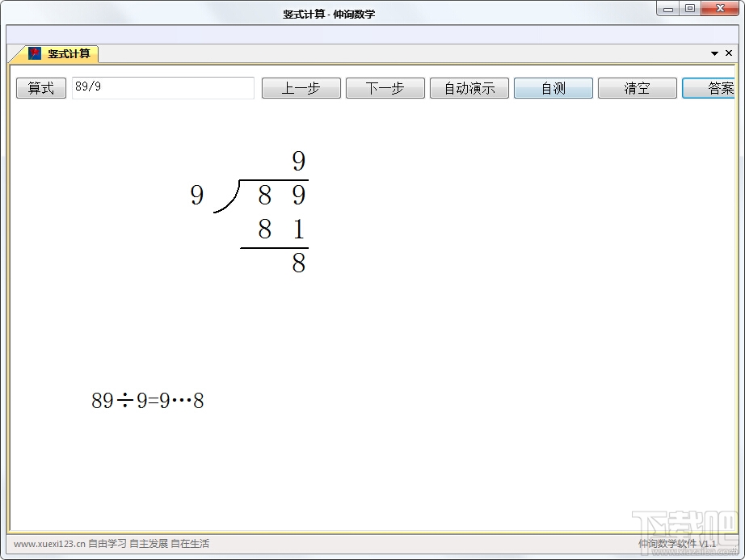Minimize the 仲询数学 window
Viewport: 745px width, 560px height.
(668, 9)
